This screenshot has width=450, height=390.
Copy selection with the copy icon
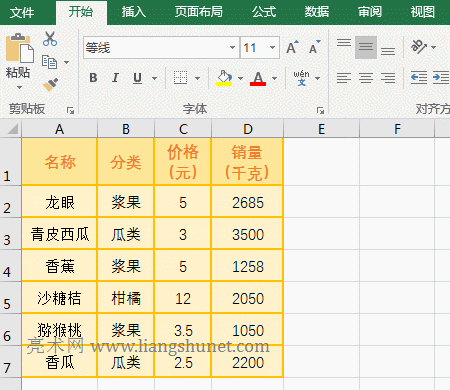tap(50, 62)
